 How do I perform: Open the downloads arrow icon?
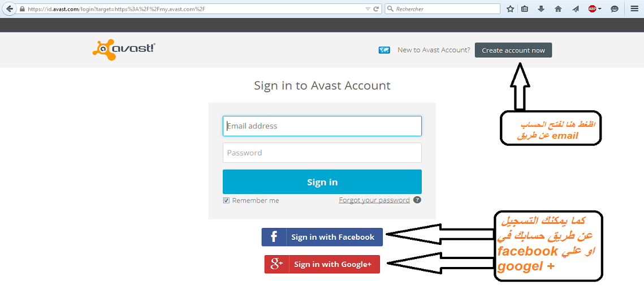(541, 8)
